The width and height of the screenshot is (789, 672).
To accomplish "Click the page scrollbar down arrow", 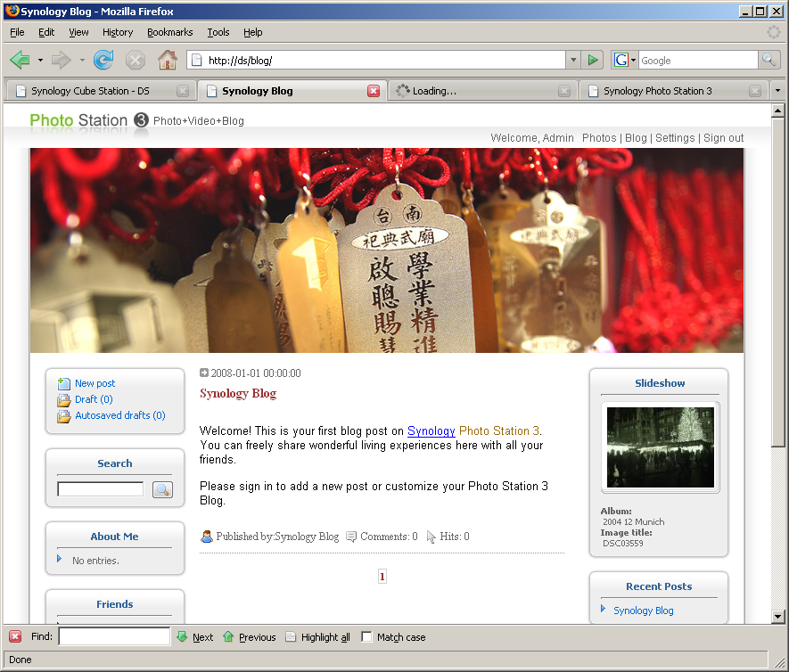I will click(x=778, y=616).
